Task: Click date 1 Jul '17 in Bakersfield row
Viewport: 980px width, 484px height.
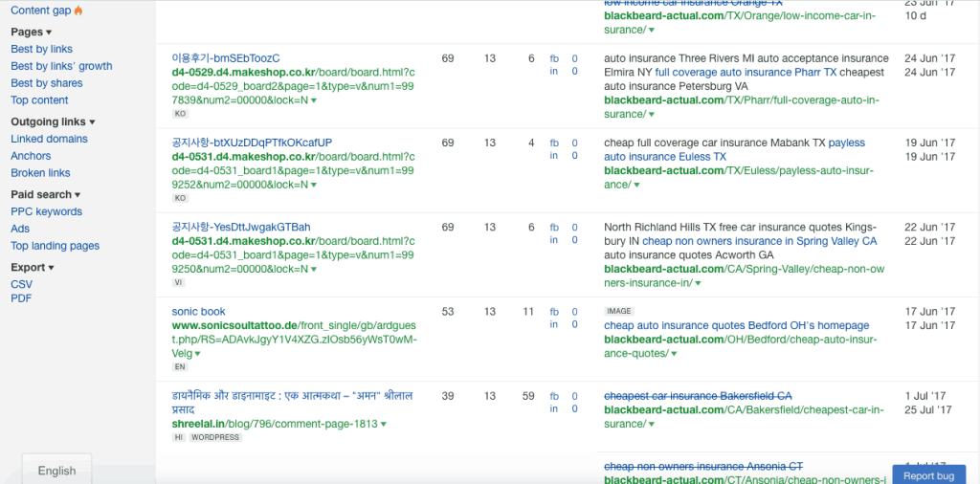Action: point(925,396)
